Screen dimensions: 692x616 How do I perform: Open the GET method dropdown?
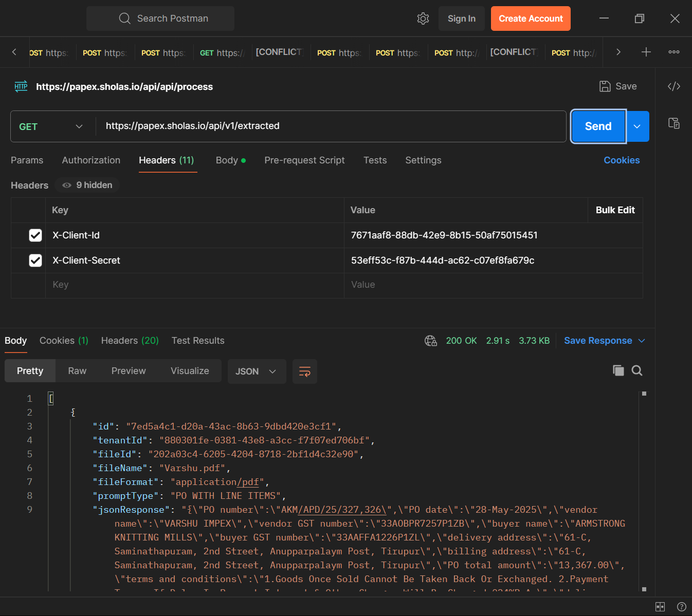point(51,126)
